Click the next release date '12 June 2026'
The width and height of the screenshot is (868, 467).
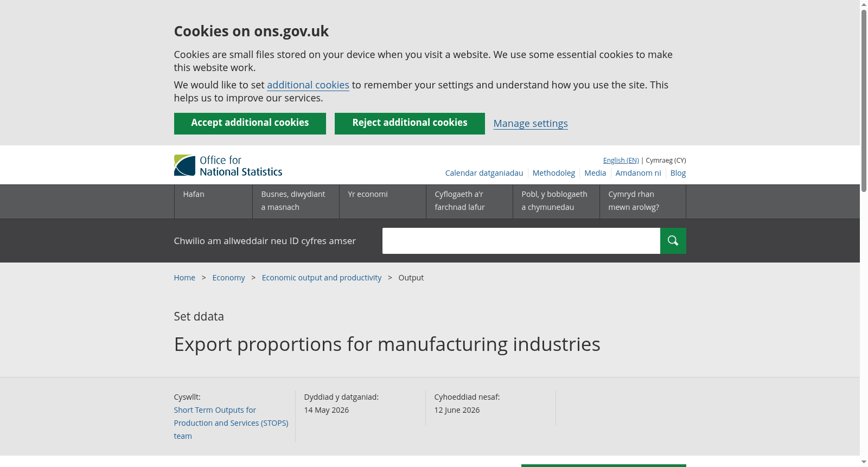[457, 410]
